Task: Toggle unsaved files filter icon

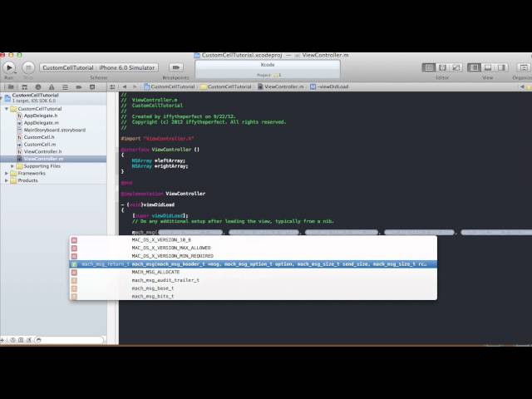Action: click(x=29, y=340)
